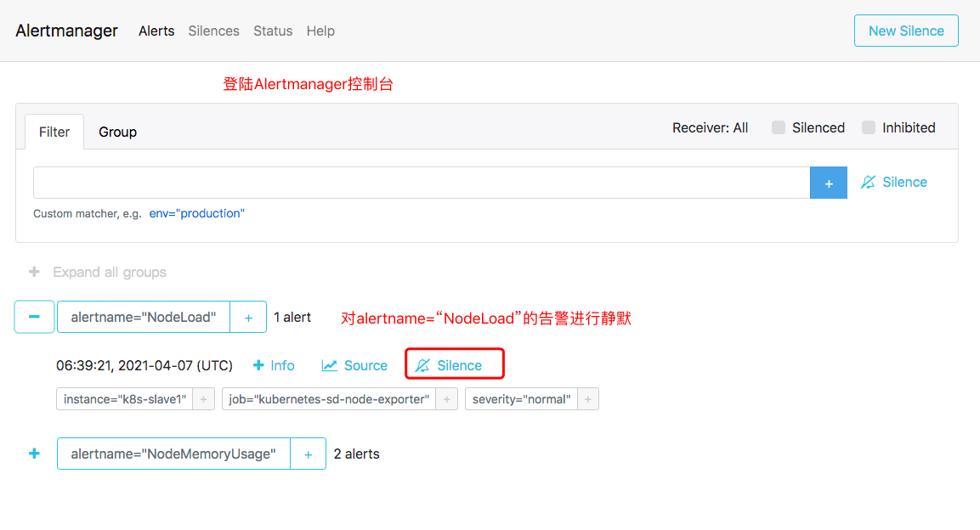The width and height of the screenshot is (980, 530).
Task: Click the env="production" example matcher link
Action: click(196, 213)
